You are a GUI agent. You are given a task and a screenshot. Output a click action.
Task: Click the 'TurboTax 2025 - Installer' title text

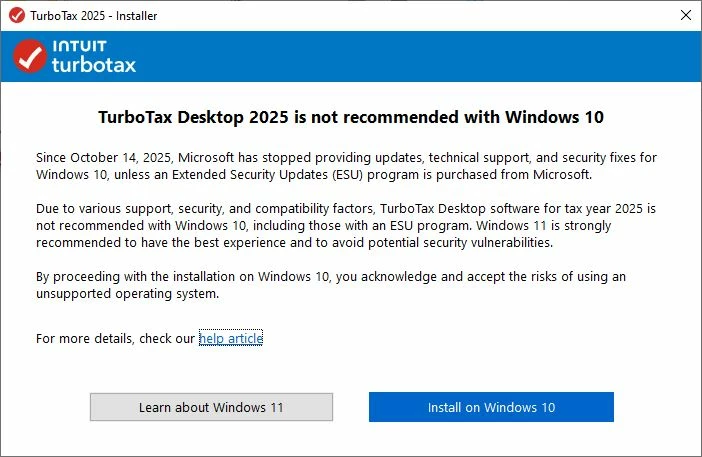94,16
